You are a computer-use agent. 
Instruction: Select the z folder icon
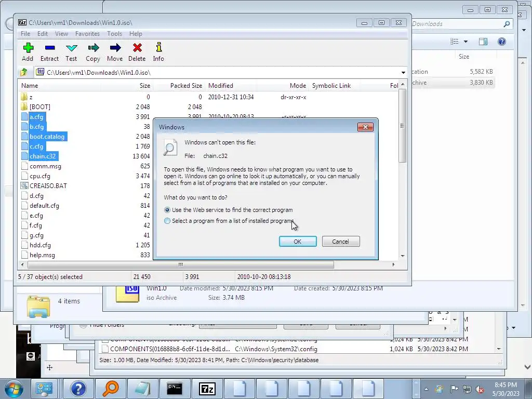click(x=24, y=97)
